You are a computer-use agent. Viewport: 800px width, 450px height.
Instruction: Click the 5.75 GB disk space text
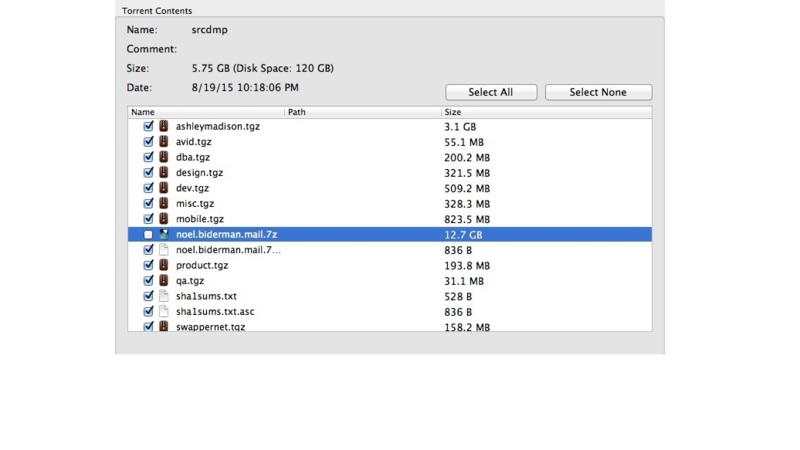coord(263,68)
